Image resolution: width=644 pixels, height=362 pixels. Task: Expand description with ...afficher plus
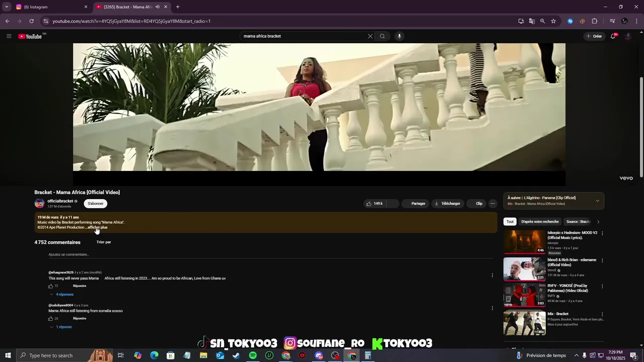point(97,227)
